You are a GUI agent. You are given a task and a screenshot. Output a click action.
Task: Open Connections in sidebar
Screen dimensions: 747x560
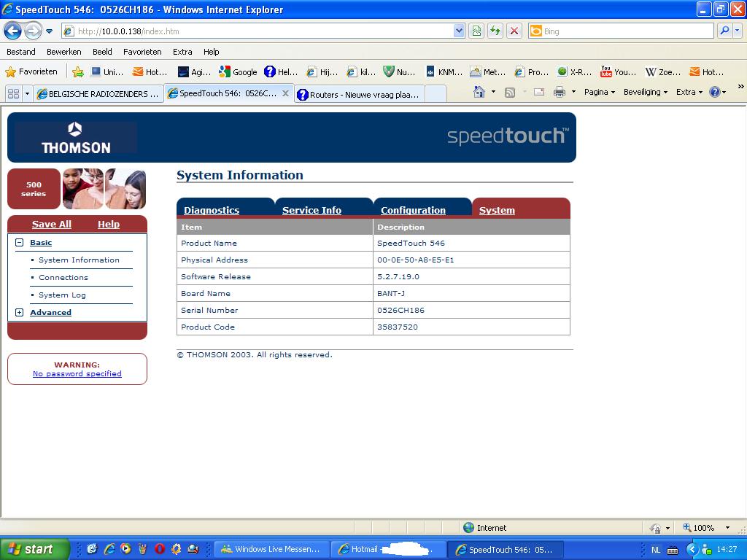63,278
